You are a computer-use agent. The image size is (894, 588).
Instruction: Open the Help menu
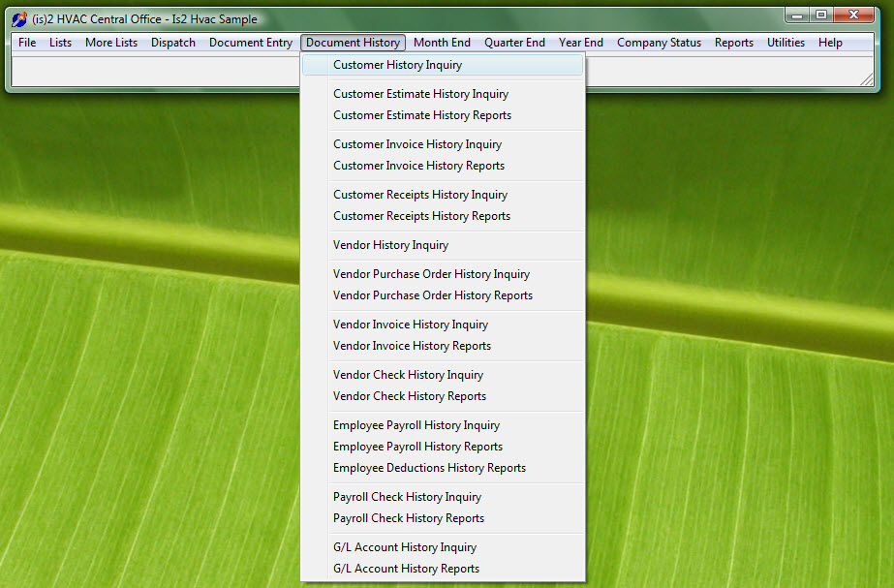point(830,43)
